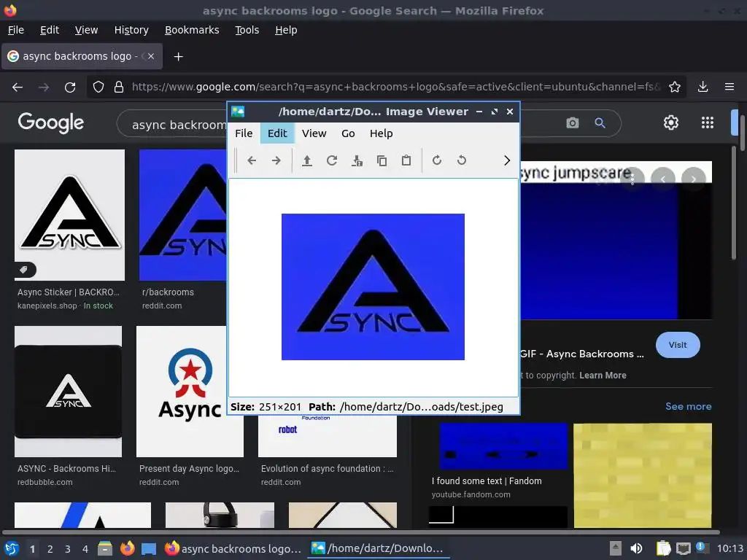Open Async Sticker thumbnail from kanepixels.shop

[69, 215]
